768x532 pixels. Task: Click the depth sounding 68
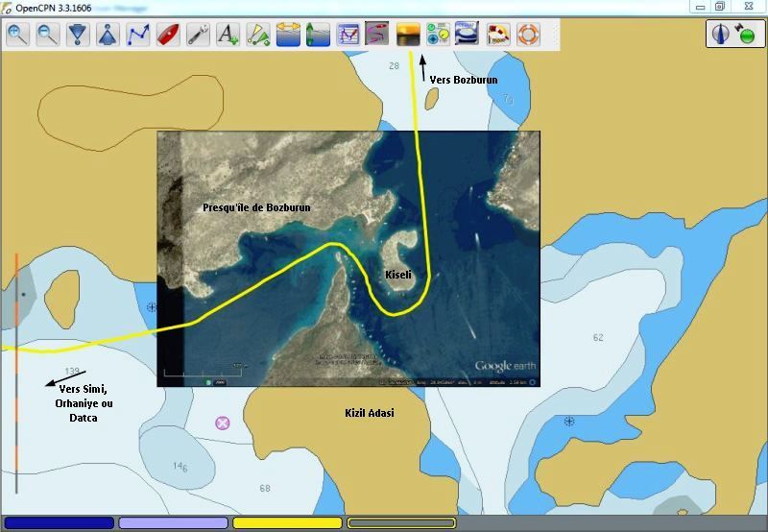265,488
